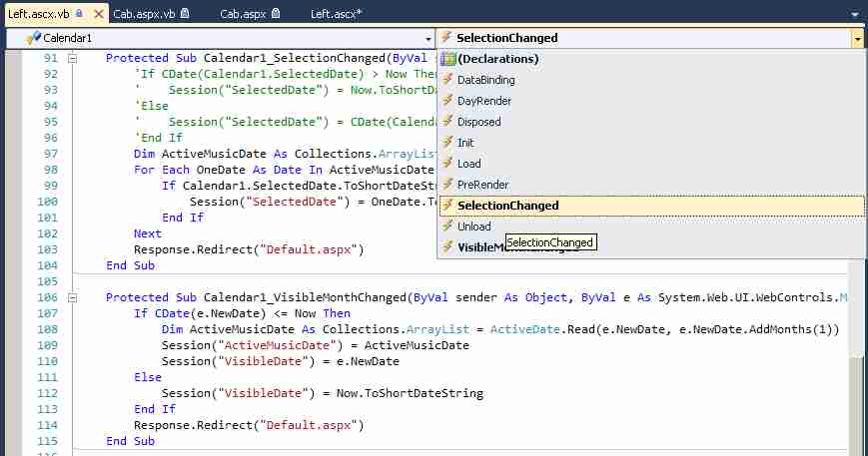Click the lightning icon next to DataBinding

(x=447, y=80)
